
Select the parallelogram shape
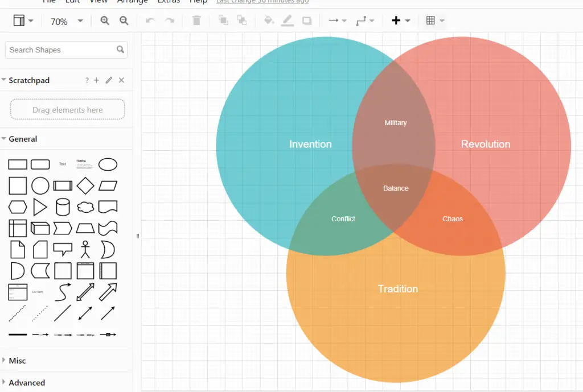click(x=108, y=185)
